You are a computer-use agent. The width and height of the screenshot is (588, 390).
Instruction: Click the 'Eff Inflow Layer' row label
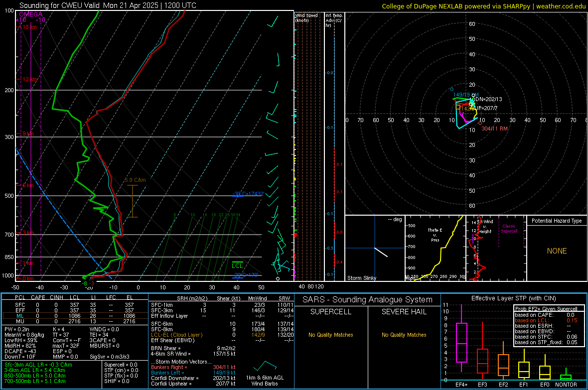tap(169, 316)
